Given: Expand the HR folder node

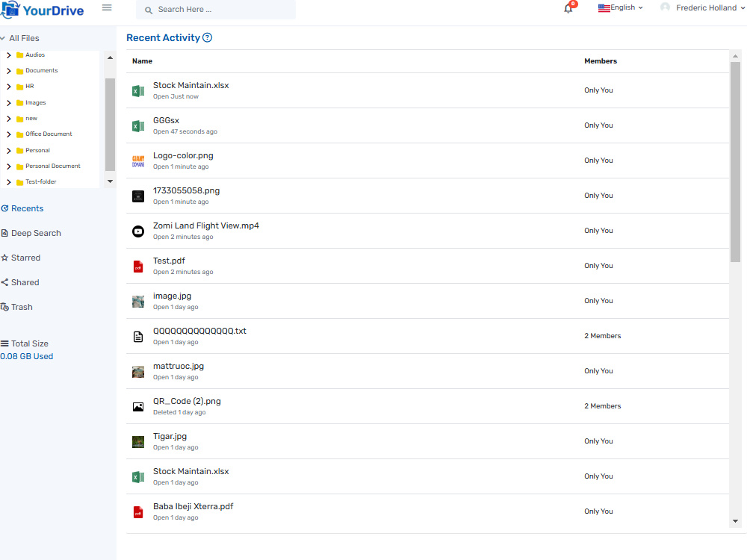Looking at the screenshot, I should [8, 87].
